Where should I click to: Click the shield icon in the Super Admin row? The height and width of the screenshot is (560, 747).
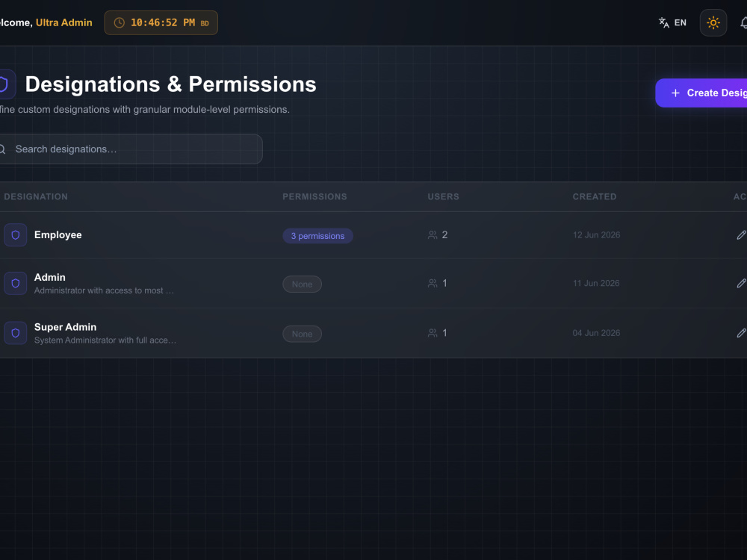(15, 333)
